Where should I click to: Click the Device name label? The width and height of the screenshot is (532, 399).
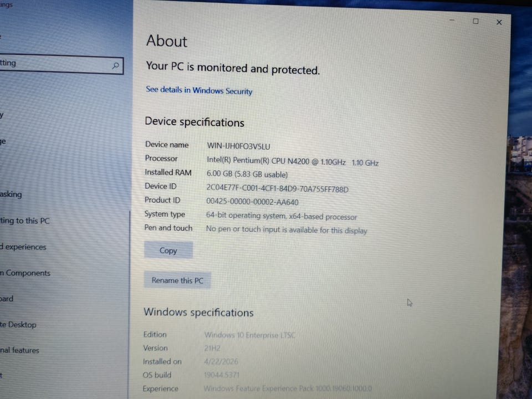coord(167,145)
